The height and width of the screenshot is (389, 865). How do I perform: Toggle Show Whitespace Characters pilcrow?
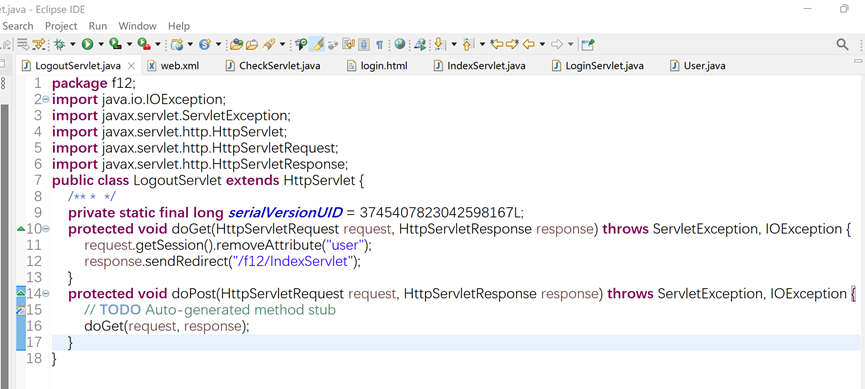(380, 45)
